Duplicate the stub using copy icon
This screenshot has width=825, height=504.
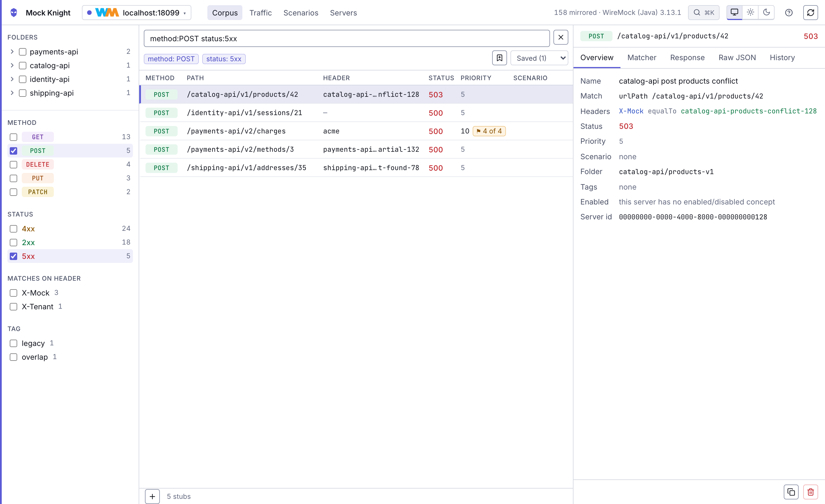791,492
